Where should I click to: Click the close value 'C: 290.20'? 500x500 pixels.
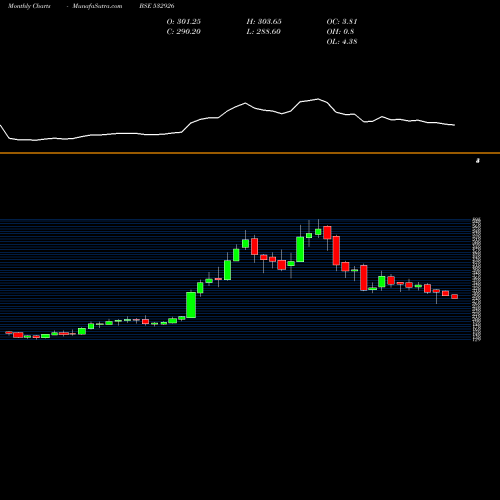[184, 32]
